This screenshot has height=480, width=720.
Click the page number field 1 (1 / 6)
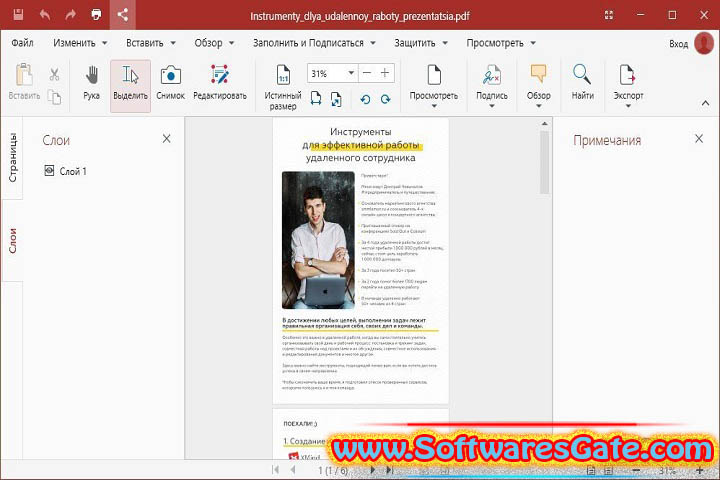tap(332, 471)
